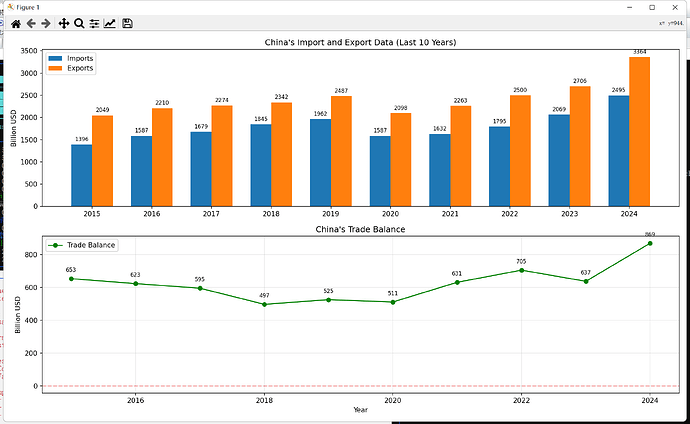Click the bar value label "1962"

pyautogui.click(x=320, y=114)
